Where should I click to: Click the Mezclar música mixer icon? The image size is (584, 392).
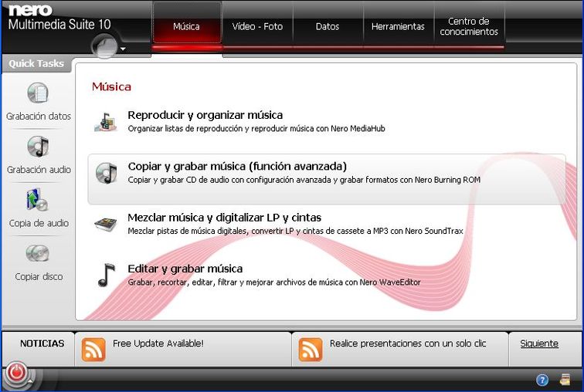coord(106,225)
